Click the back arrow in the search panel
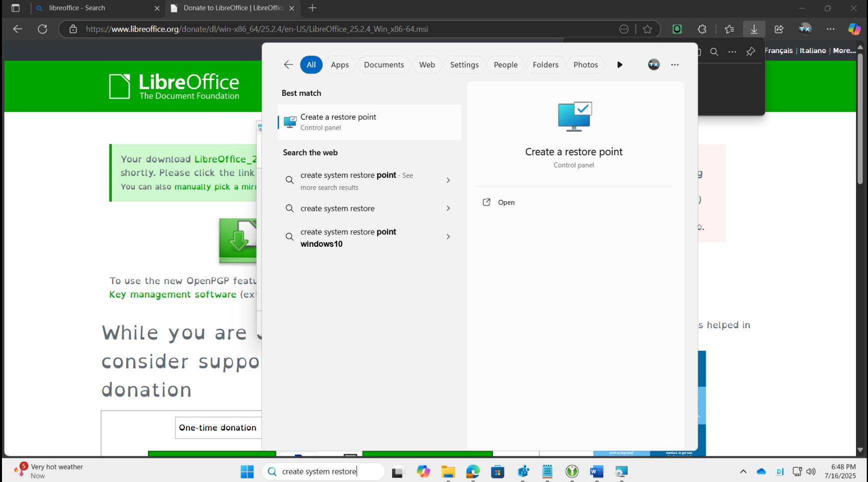This screenshot has width=868, height=482. [288, 64]
